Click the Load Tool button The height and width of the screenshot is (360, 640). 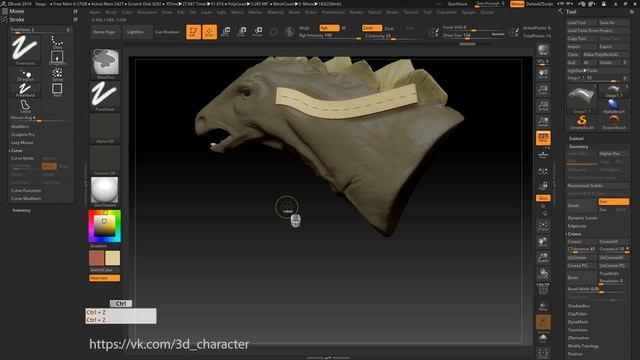(582, 23)
